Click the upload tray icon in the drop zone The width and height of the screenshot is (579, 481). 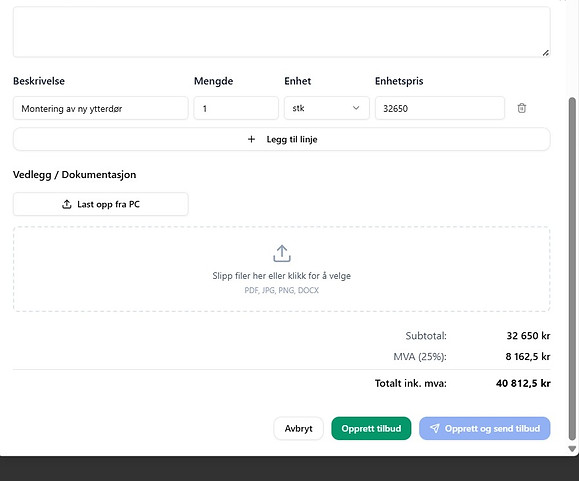pyautogui.click(x=282, y=254)
